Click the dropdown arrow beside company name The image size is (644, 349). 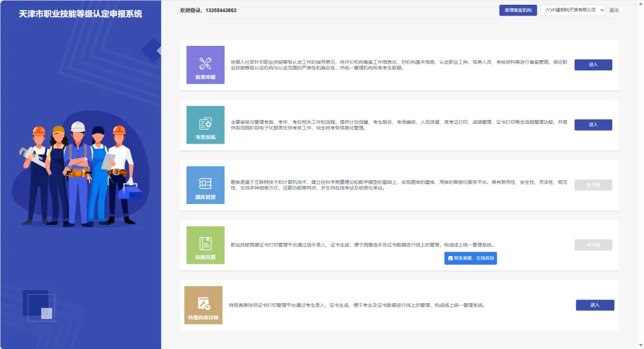click(602, 10)
